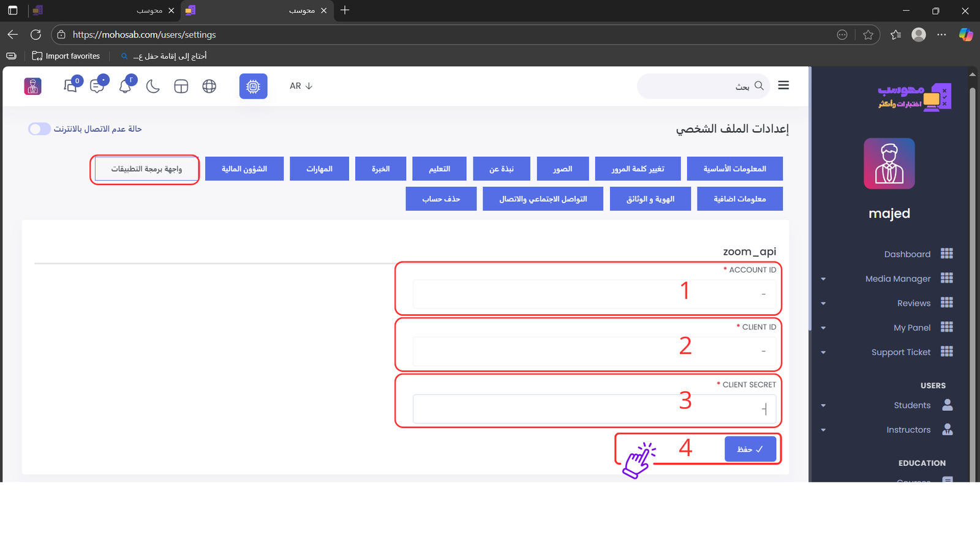Toggle the offline status switch
Viewport: 980px width, 551px height.
point(39,129)
